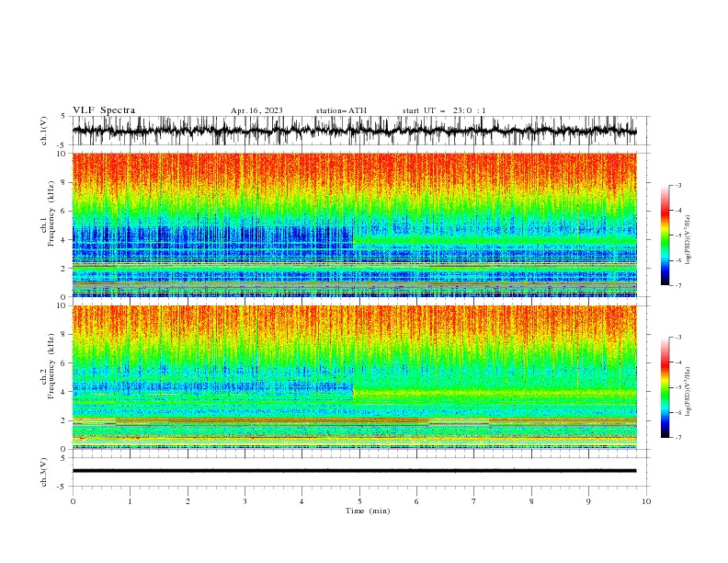Click time axis tick label 1
The image size is (728, 563).
131,501
